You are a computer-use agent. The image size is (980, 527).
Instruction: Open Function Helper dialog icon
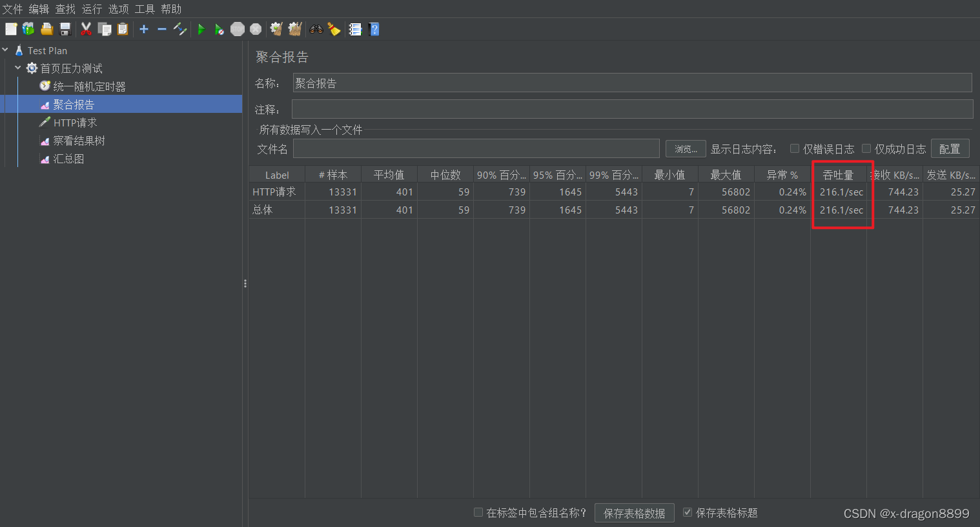(x=355, y=29)
